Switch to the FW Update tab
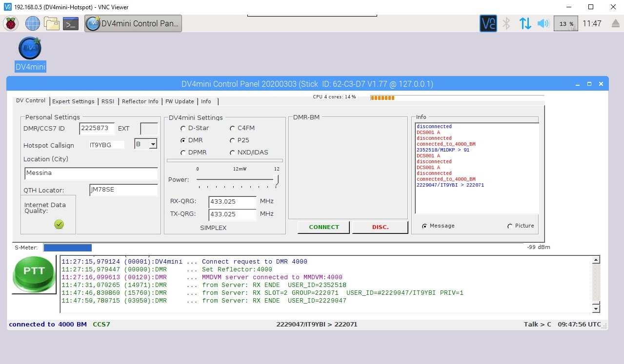624x364 pixels. [x=180, y=101]
